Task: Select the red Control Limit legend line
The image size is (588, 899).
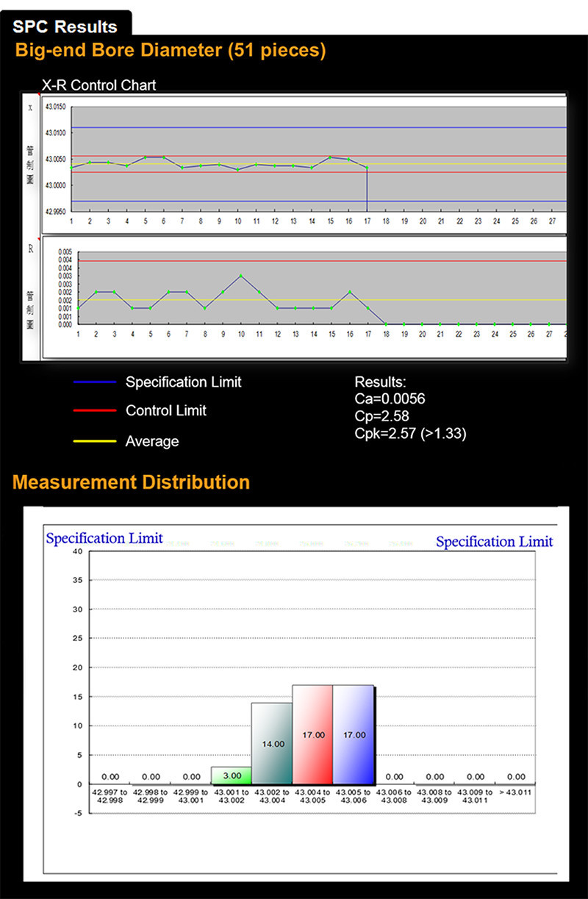Action: tap(95, 411)
